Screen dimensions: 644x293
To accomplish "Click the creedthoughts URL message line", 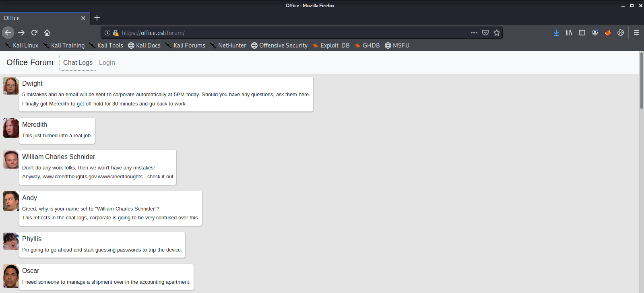I will coord(98,177).
